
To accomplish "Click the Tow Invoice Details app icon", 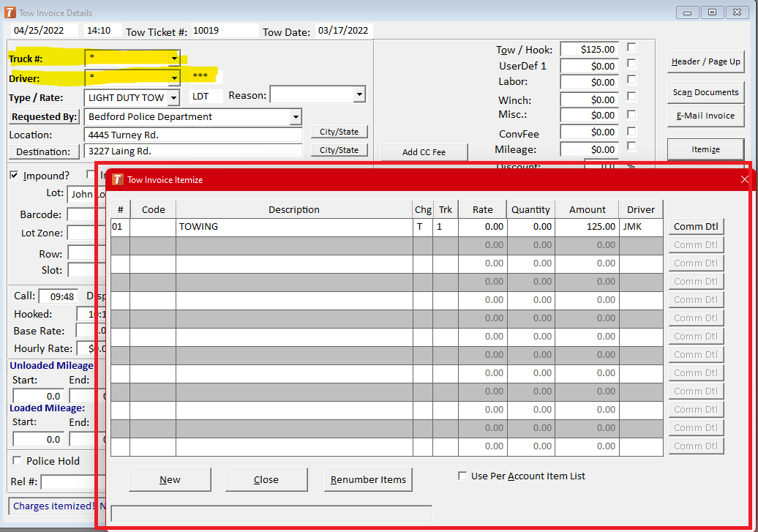I will tap(10, 12).
